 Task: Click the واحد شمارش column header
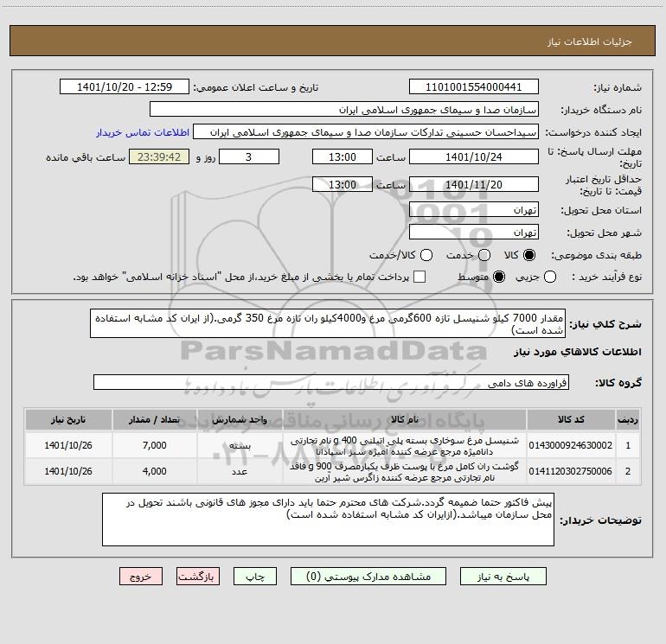pos(240,419)
